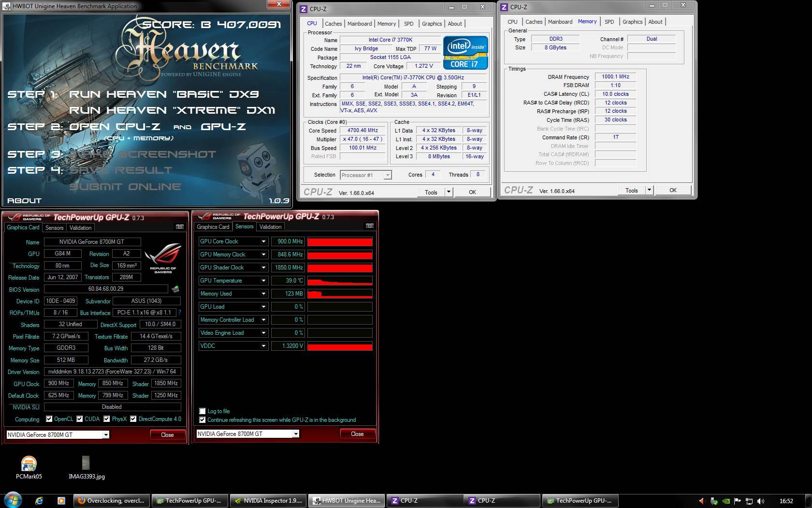Click the GPU Temperature graph
The image size is (812, 508).
340,281
